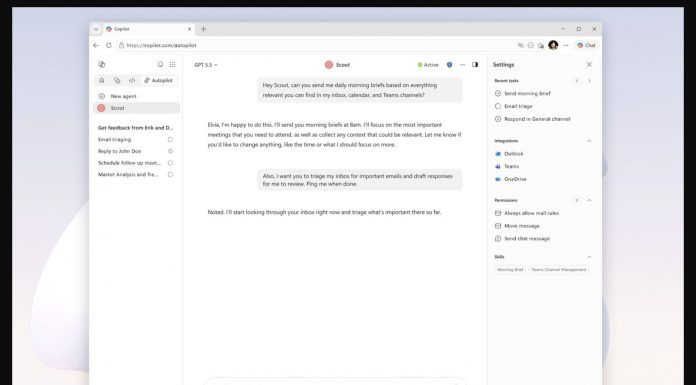
Task: Click the status icon beside Market Analysis and Tre...
Action: click(170, 175)
